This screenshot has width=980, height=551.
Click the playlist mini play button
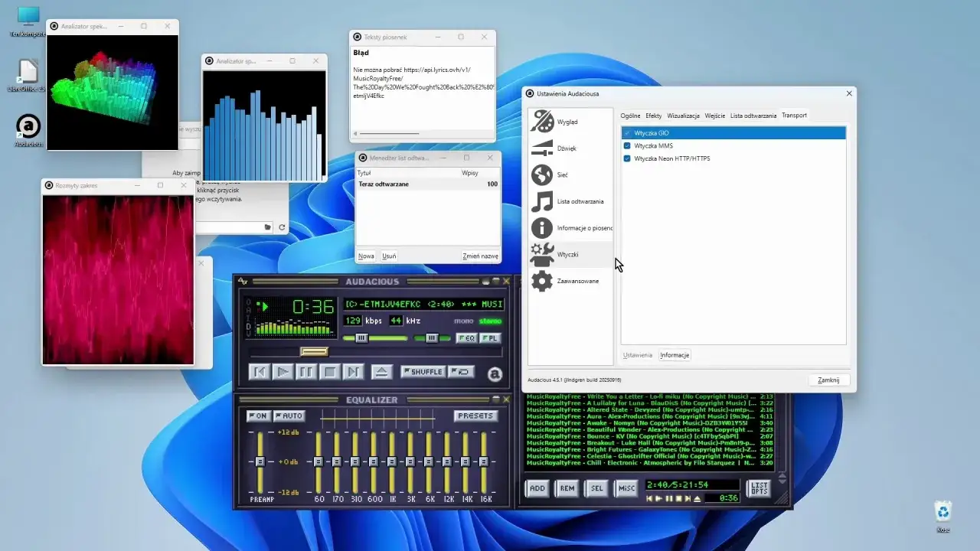click(x=659, y=499)
